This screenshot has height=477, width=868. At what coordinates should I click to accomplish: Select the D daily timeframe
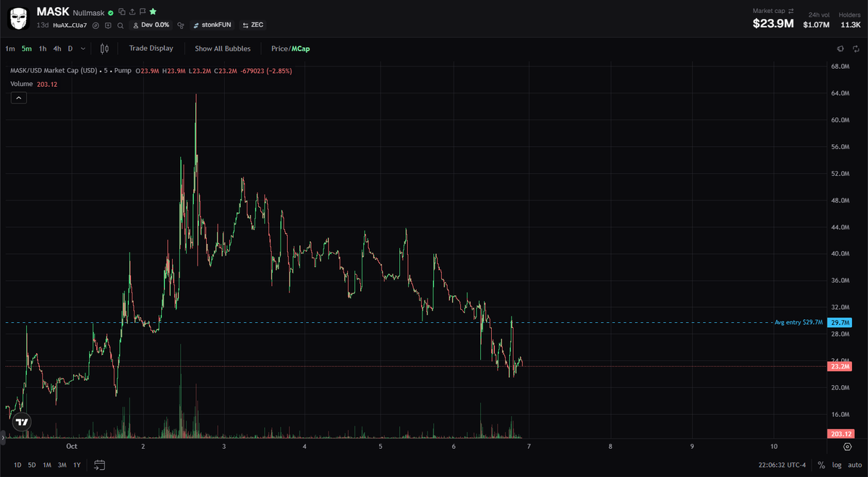click(x=70, y=48)
